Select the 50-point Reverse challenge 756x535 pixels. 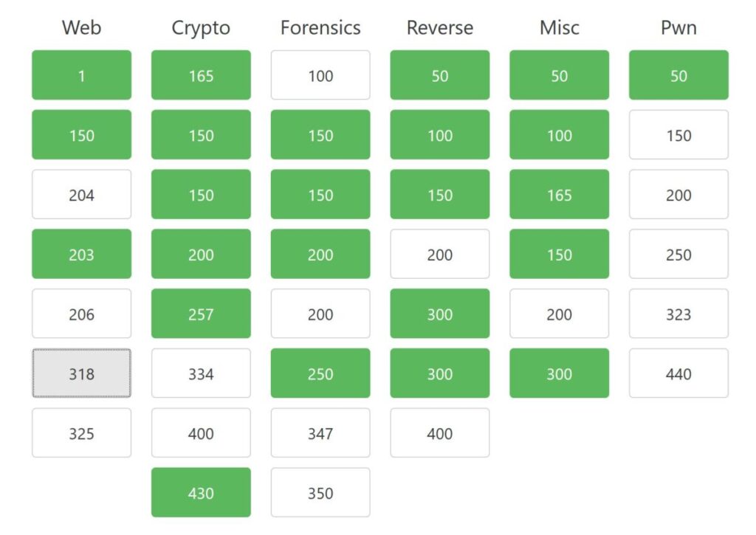pos(440,75)
